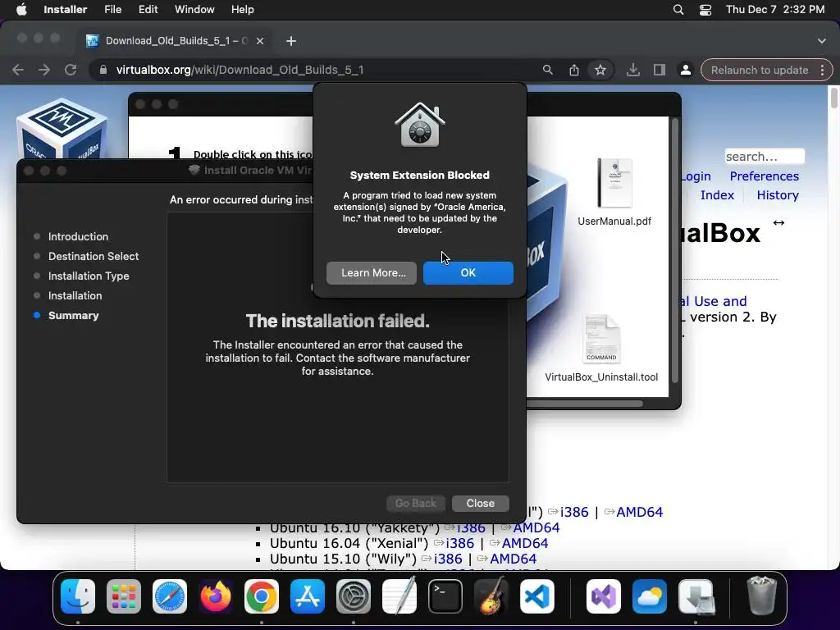The image size is (840, 630).
Task: Close the Download_Old_Builds_5_1 tab
Action: point(260,41)
